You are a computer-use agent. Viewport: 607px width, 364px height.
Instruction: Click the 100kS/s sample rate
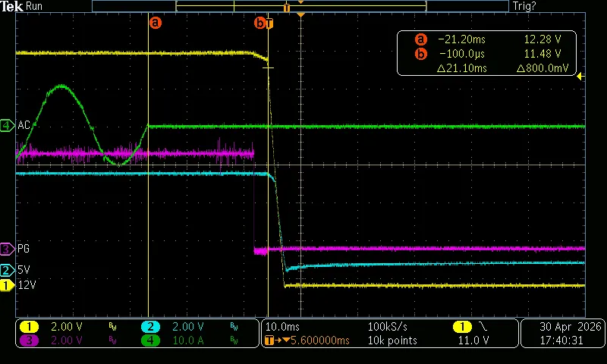click(388, 328)
